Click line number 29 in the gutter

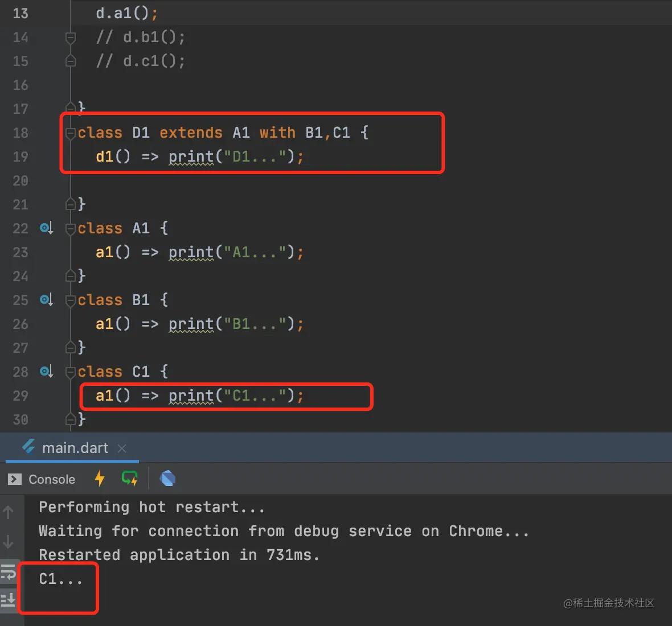click(21, 396)
